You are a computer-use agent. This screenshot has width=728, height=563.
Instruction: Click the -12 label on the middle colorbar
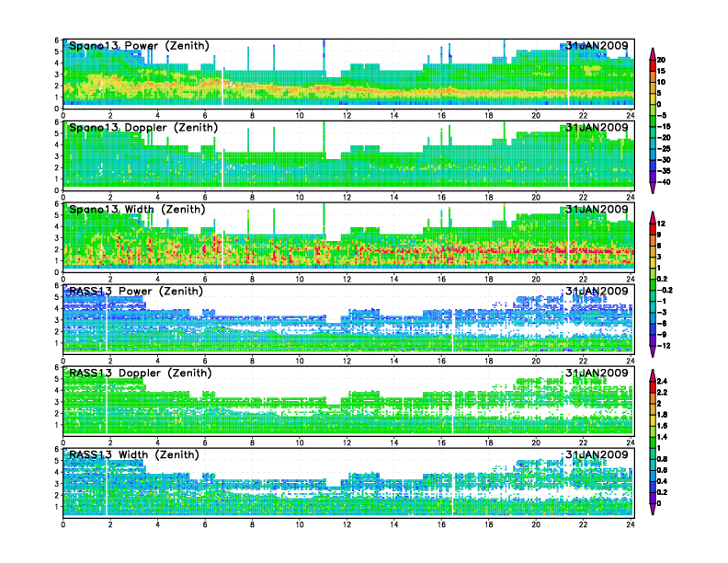(664, 346)
